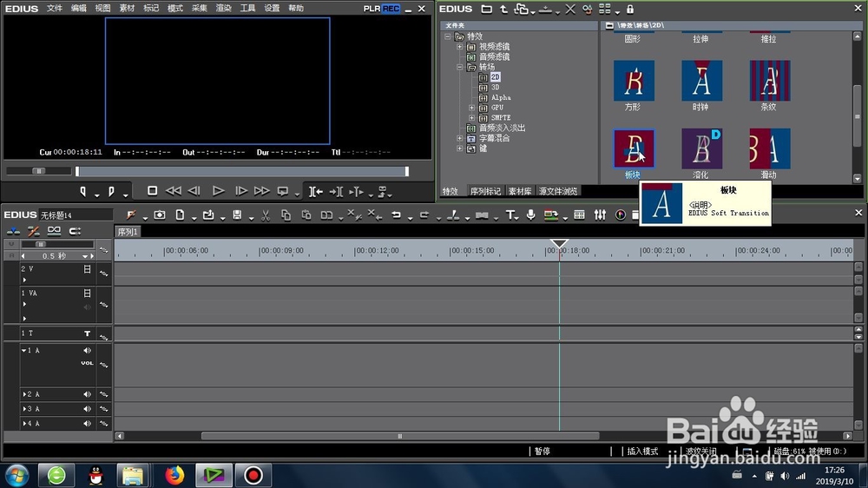Click the ripple delete icon

coord(375,215)
